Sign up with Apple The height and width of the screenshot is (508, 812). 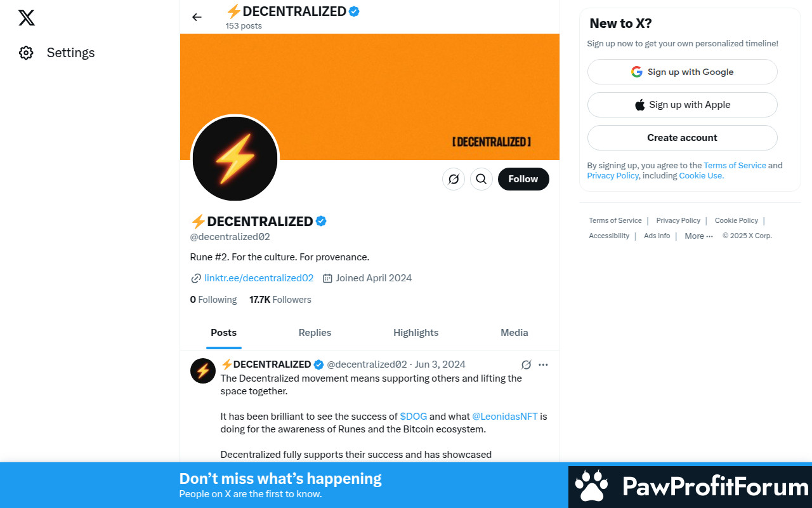click(x=682, y=105)
